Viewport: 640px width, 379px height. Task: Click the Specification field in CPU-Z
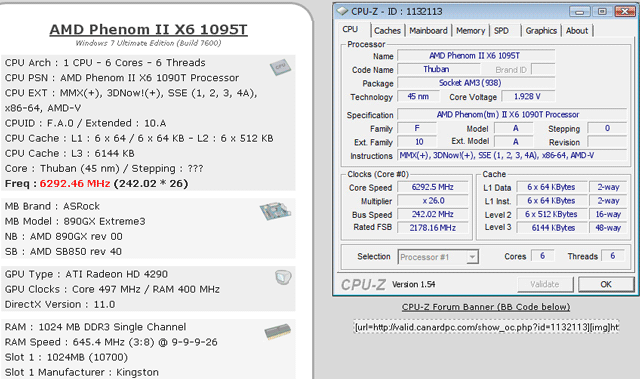[512, 115]
